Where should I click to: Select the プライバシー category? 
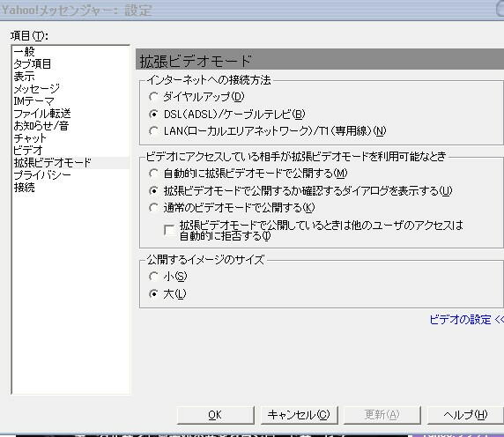(42, 175)
